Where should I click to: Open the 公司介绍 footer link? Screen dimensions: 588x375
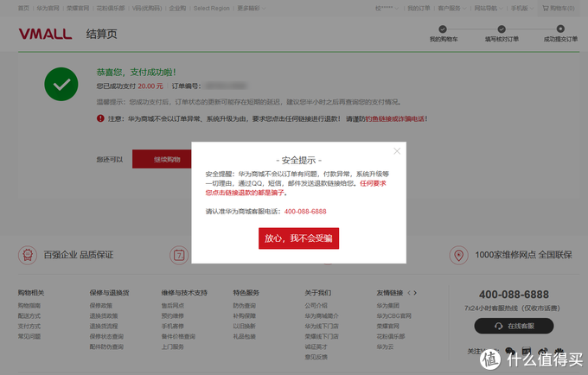click(x=316, y=306)
